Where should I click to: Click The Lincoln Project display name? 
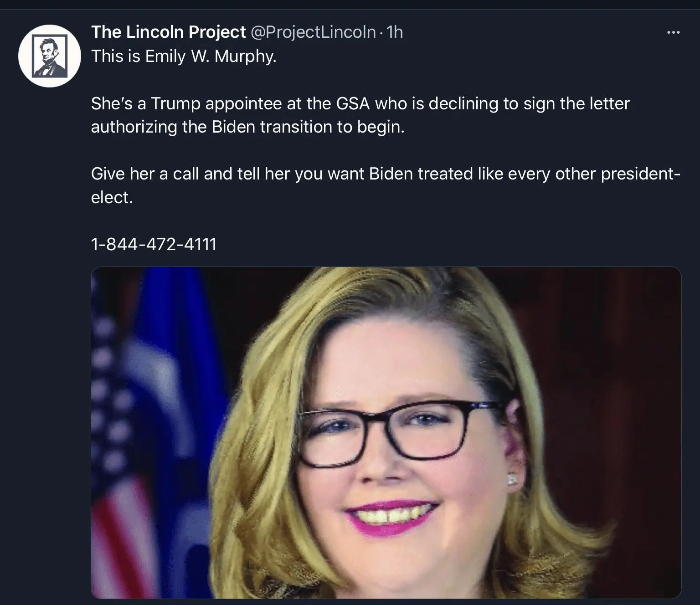point(168,32)
